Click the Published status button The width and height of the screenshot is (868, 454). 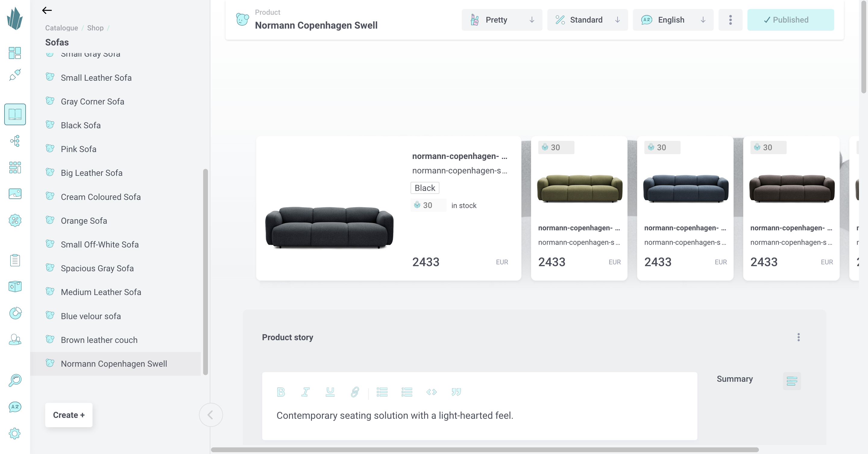pos(791,20)
